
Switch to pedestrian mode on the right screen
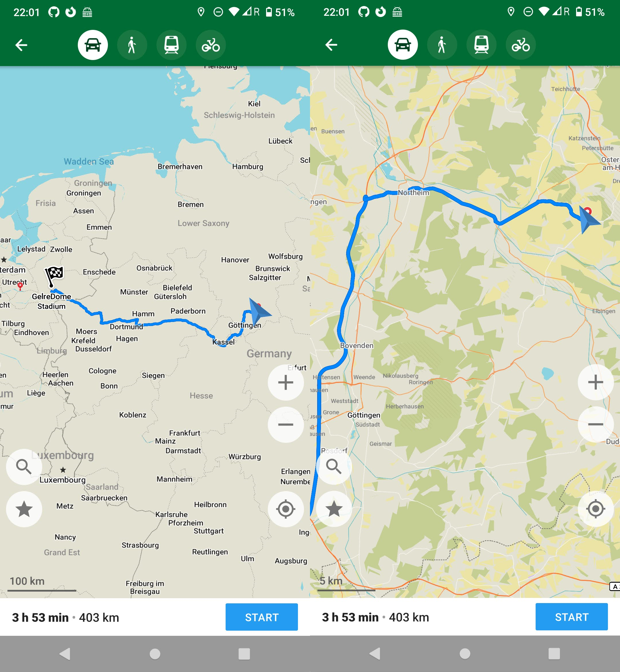pyautogui.click(x=442, y=45)
